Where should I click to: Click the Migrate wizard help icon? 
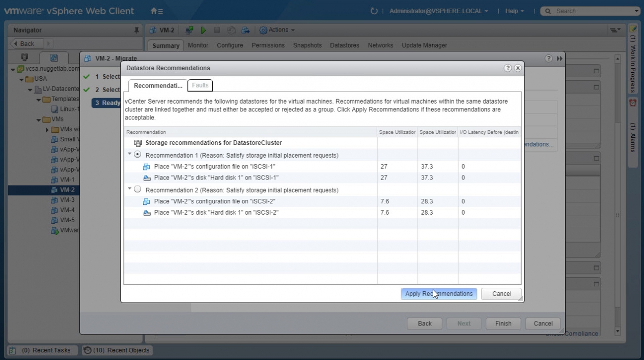549,58
